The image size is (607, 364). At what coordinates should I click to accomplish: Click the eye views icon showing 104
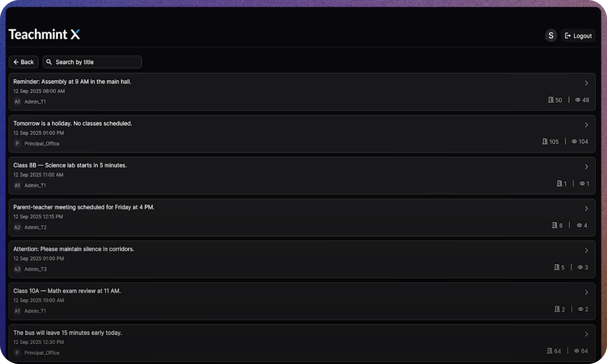coord(574,142)
